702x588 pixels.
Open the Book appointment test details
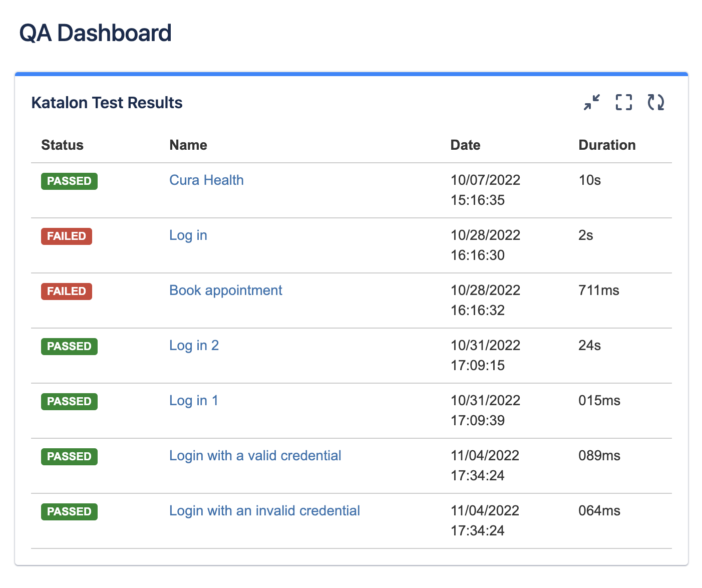pyautogui.click(x=225, y=290)
